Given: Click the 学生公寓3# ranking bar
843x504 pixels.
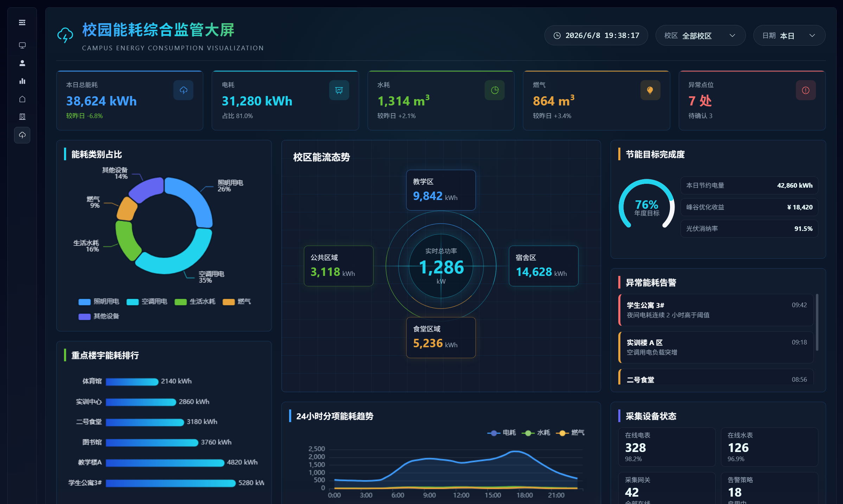Looking at the screenshot, I should coord(171,483).
